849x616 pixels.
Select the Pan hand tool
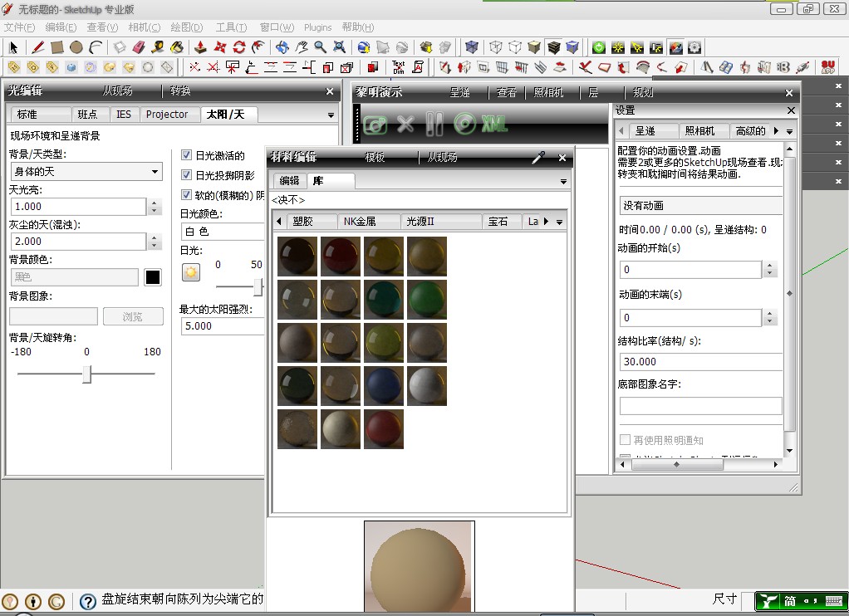pyautogui.click(x=301, y=47)
